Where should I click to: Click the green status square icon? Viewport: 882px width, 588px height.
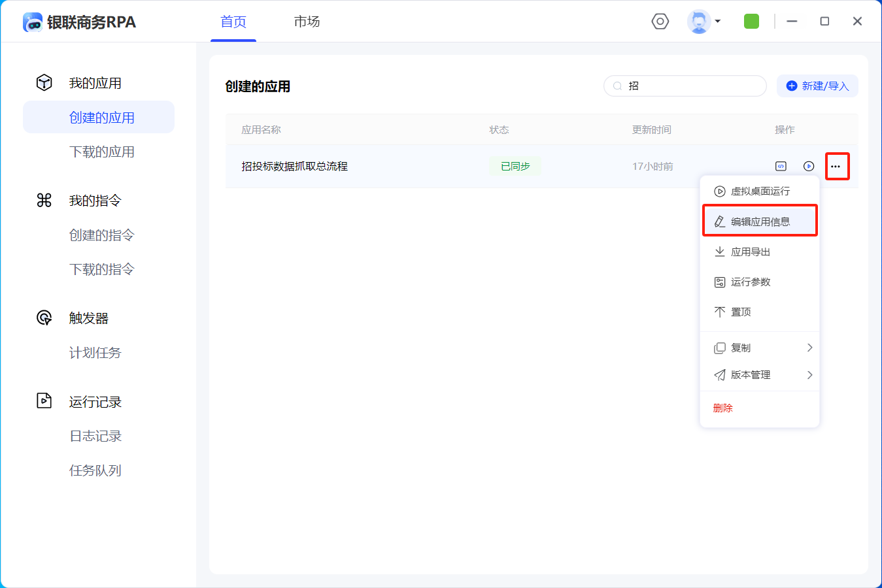click(x=751, y=22)
